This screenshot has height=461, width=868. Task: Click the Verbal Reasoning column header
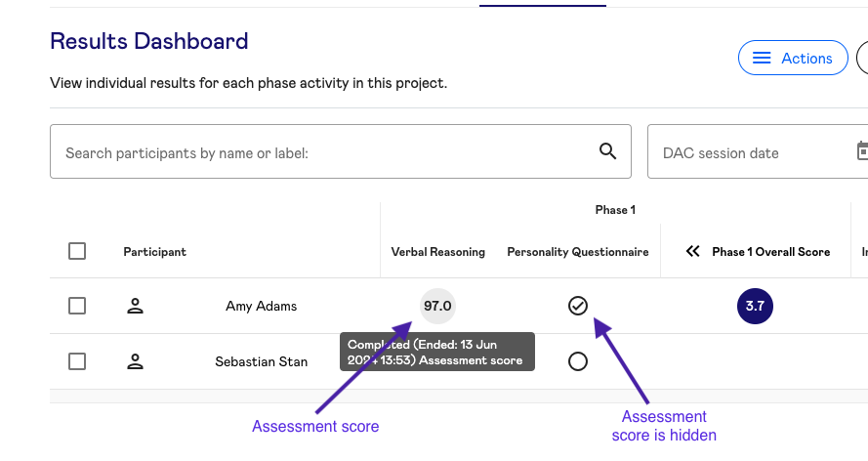(x=437, y=252)
